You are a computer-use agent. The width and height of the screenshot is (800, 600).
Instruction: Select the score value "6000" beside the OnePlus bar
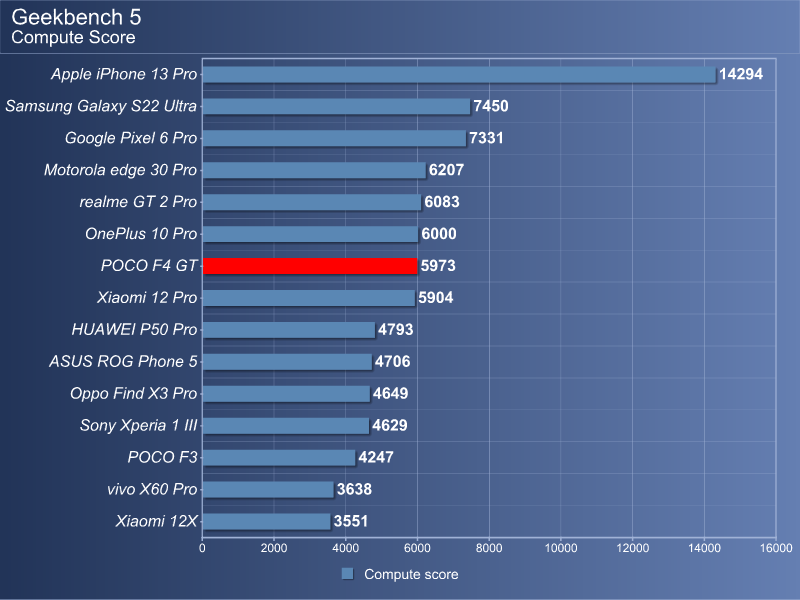click(439, 234)
